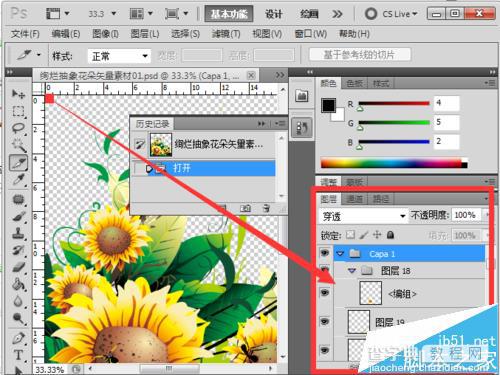Open the 文件(F) menu
The image size is (500, 375).
pyautogui.click(x=25, y=34)
